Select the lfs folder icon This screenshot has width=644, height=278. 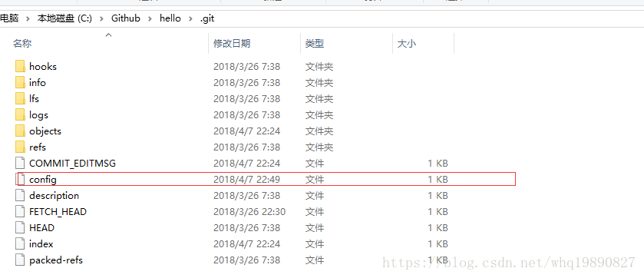tap(20, 98)
